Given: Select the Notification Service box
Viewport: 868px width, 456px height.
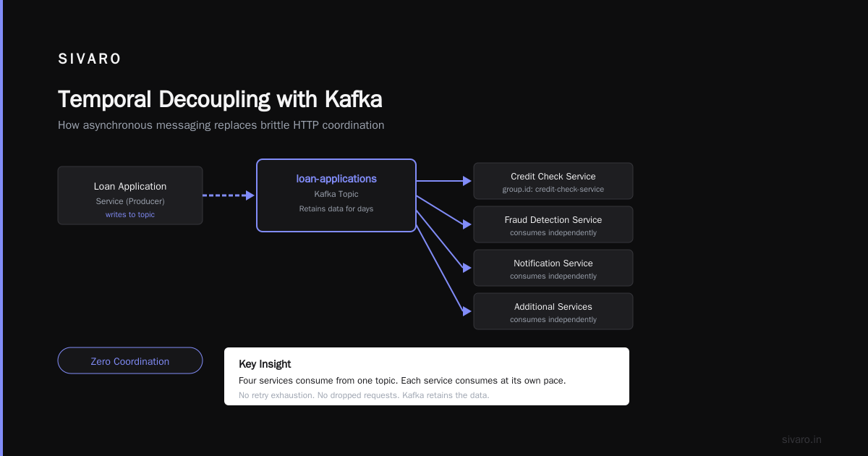Looking at the screenshot, I should click(x=553, y=268).
